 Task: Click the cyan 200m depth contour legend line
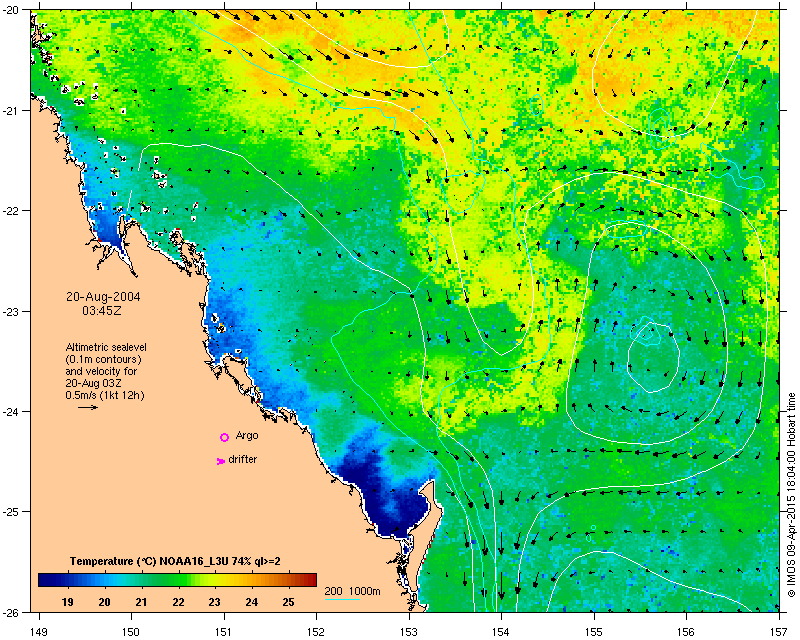click(342, 599)
